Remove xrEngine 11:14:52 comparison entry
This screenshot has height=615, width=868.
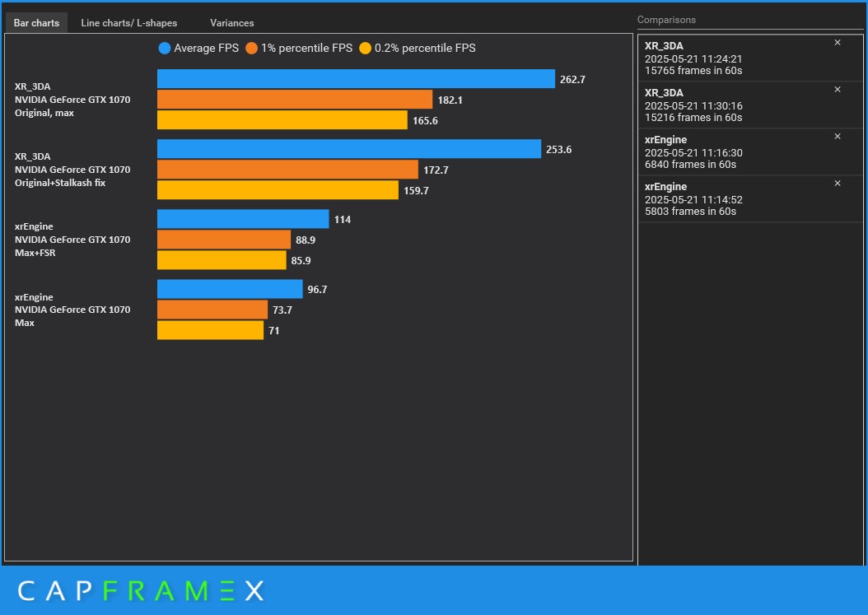click(838, 184)
